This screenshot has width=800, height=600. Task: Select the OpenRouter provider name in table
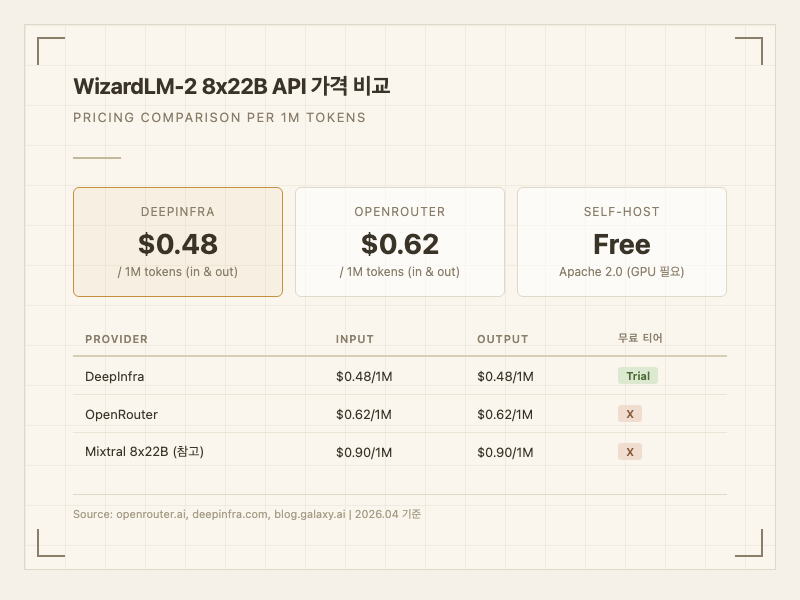121,414
